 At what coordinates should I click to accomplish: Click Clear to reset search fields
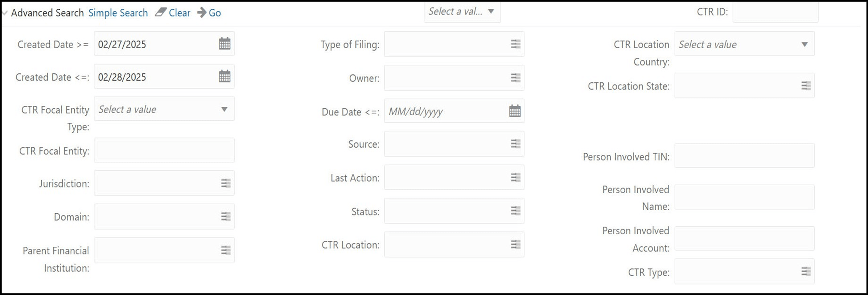pyautogui.click(x=179, y=13)
